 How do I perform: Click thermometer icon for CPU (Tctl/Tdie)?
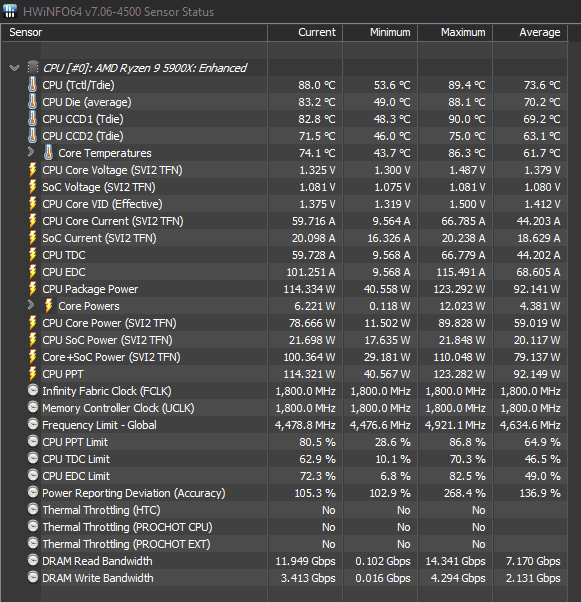click(33, 84)
